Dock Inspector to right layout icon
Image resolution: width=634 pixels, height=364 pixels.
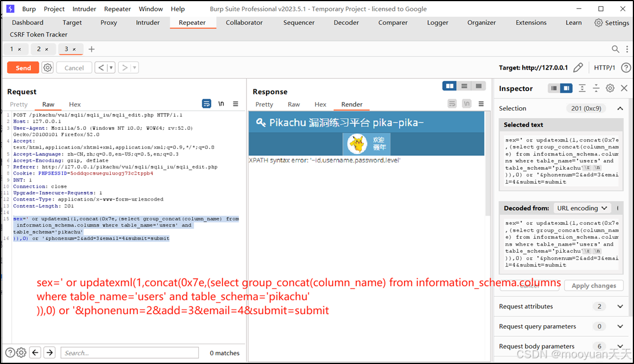(566, 88)
